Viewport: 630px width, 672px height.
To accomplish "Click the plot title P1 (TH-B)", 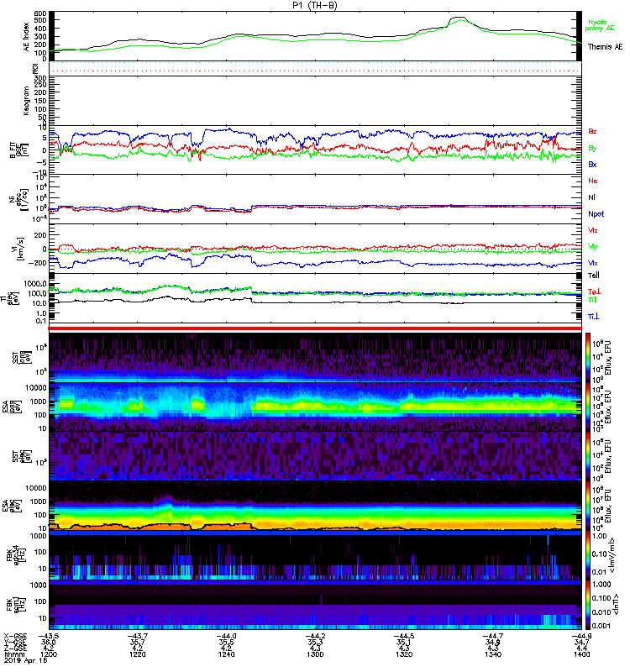I will click(314, 5).
